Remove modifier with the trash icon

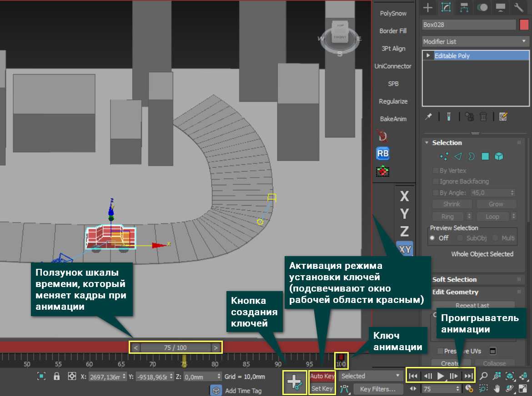coord(484,117)
